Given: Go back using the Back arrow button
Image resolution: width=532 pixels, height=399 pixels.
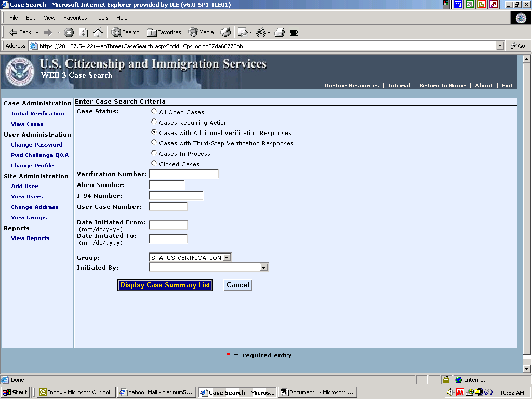Looking at the screenshot, I should point(20,33).
